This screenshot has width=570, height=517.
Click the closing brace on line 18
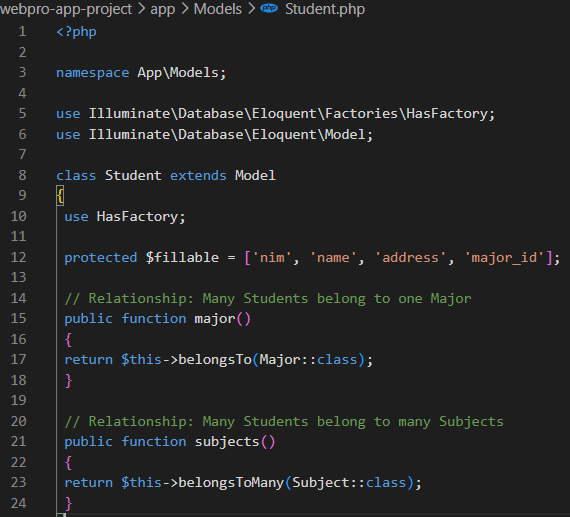click(68, 381)
